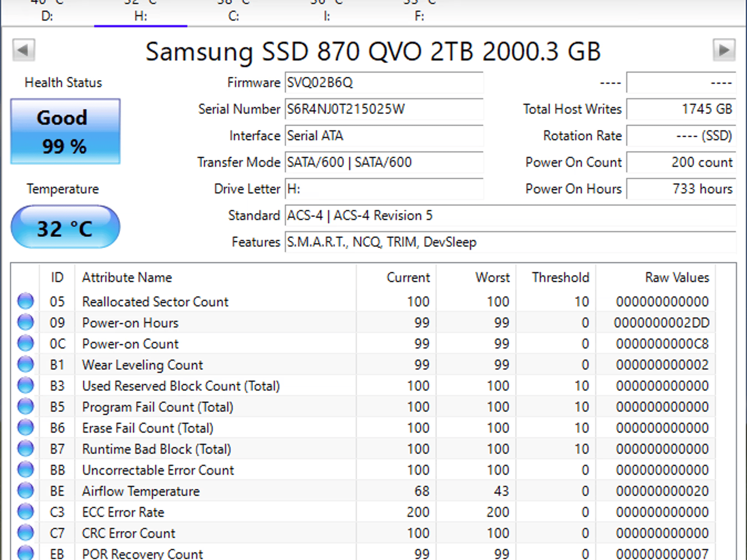Click the Power On Hours value 733 hours
The width and height of the screenshot is (747, 560).
tap(681, 189)
